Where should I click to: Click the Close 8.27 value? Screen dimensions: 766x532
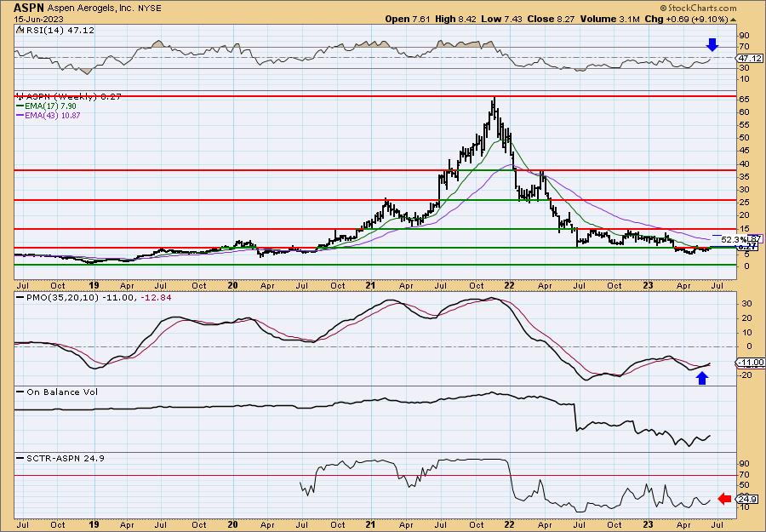point(551,19)
